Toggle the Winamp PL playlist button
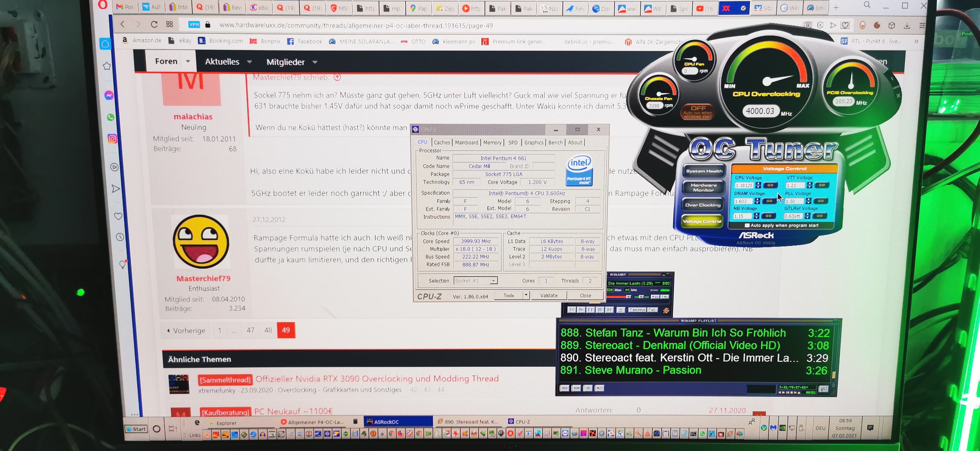This screenshot has width=980, height=451. (x=665, y=297)
